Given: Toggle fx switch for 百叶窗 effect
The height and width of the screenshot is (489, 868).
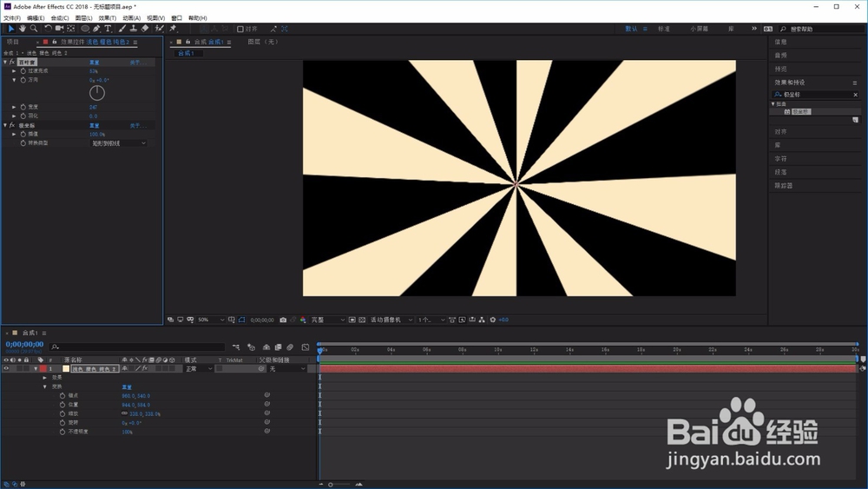Looking at the screenshot, I should click(11, 62).
